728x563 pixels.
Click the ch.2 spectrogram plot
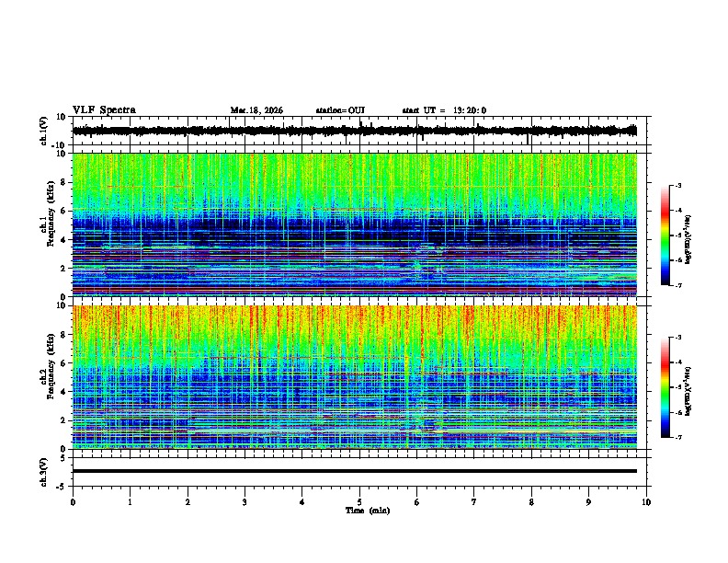coord(355,377)
